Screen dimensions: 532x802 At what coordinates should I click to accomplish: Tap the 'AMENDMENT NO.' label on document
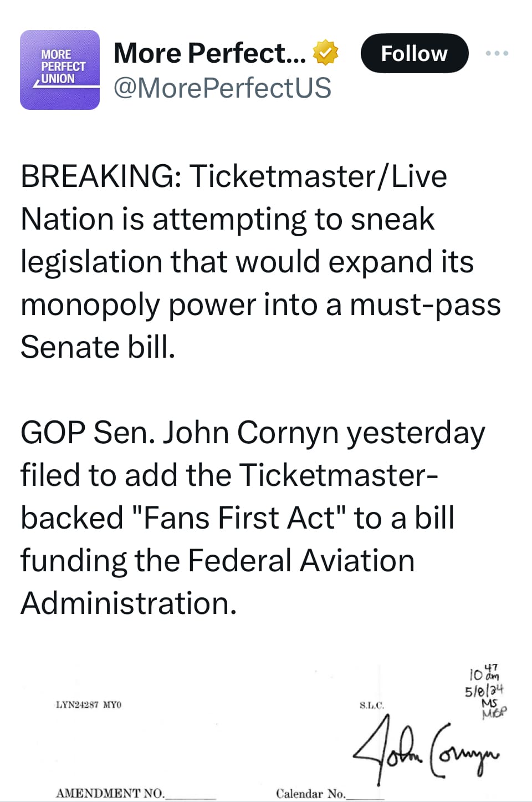click(110, 793)
